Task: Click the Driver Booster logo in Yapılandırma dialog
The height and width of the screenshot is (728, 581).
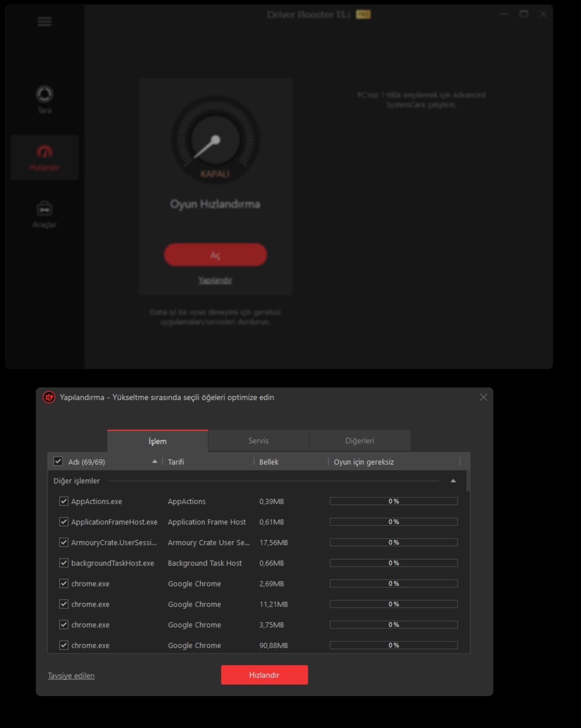Action: pyautogui.click(x=49, y=397)
